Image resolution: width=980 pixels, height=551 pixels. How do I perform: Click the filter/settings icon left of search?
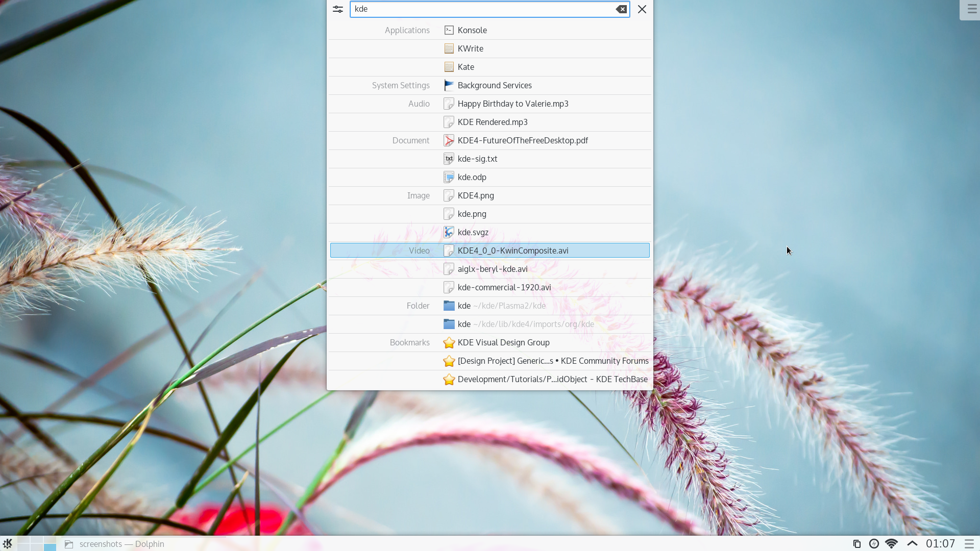click(x=338, y=9)
